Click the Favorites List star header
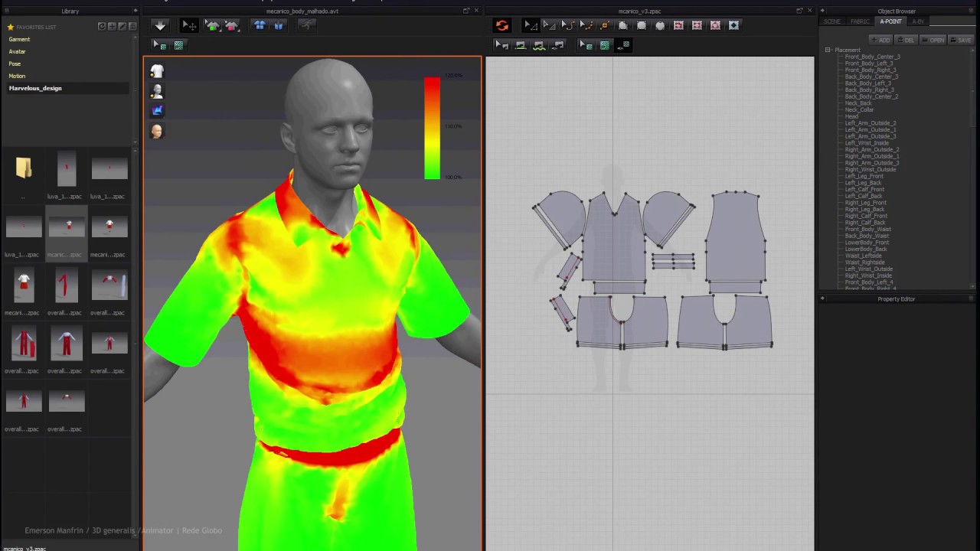 (x=31, y=27)
